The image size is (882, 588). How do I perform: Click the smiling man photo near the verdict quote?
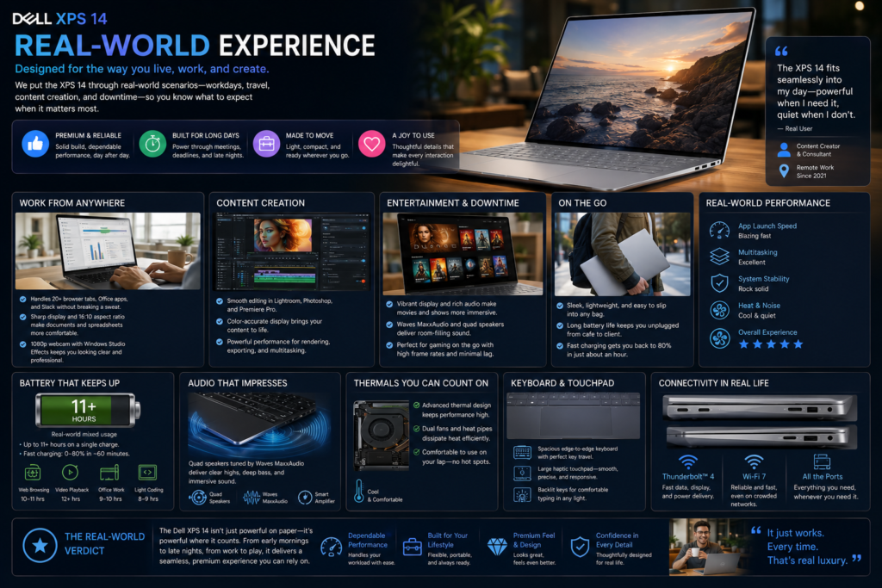[706, 547]
